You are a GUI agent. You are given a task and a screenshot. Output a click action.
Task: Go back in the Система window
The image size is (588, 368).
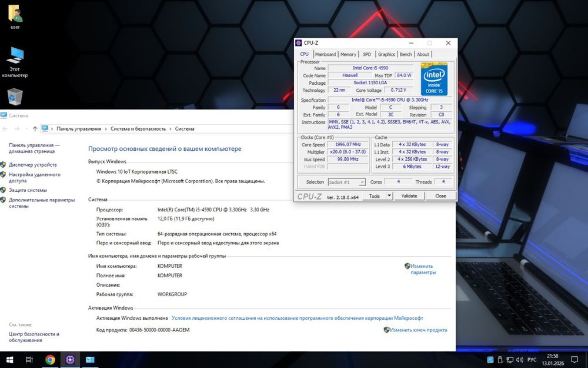[5, 129]
